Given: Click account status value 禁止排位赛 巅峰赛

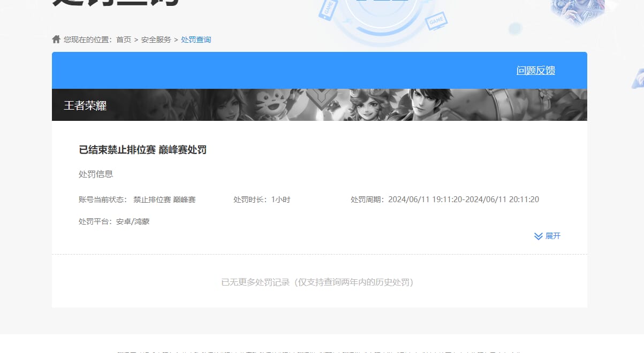Looking at the screenshot, I should (x=164, y=199).
